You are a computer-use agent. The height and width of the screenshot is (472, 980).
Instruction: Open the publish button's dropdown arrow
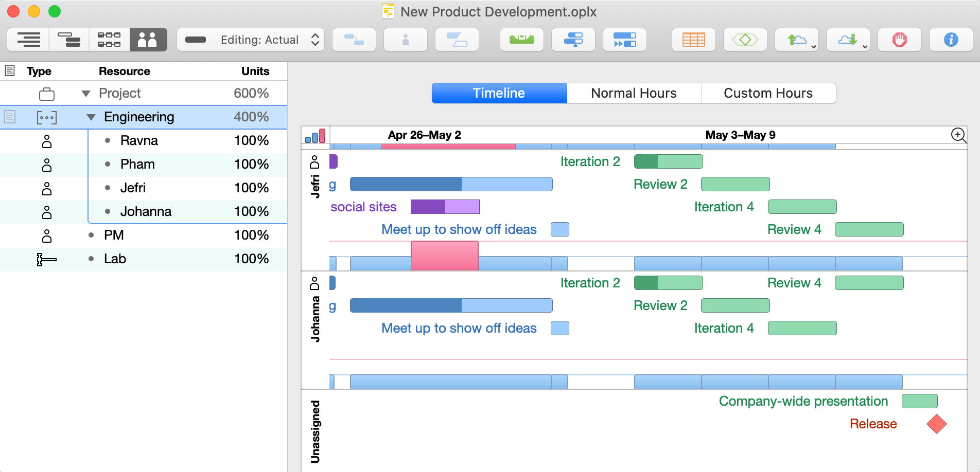point(814,46)
